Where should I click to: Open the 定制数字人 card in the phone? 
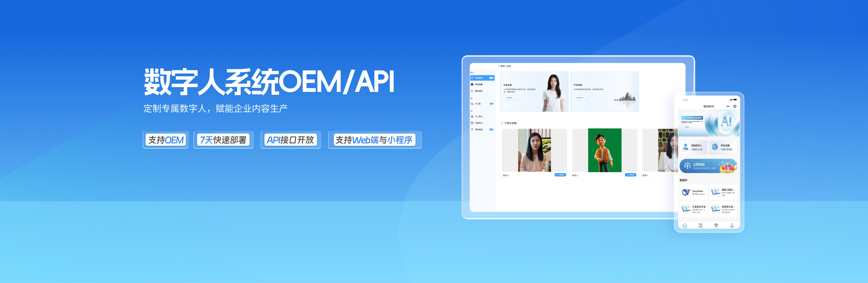click(694, 147)
